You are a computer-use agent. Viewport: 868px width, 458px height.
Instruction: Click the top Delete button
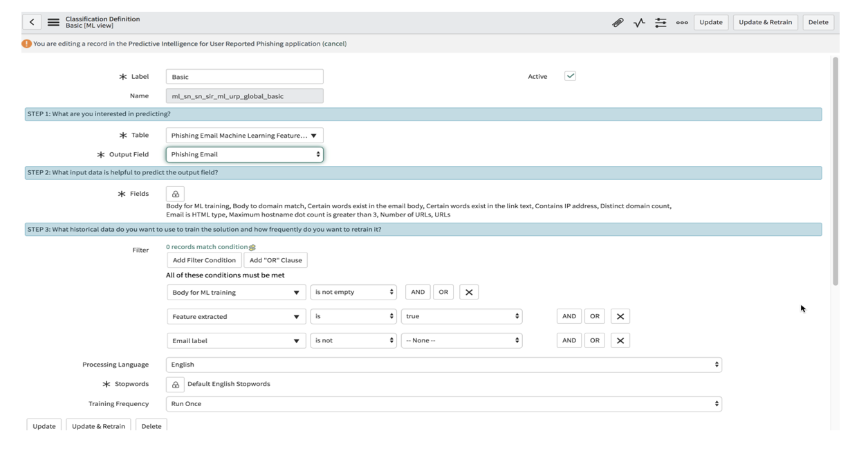point(818,22)
